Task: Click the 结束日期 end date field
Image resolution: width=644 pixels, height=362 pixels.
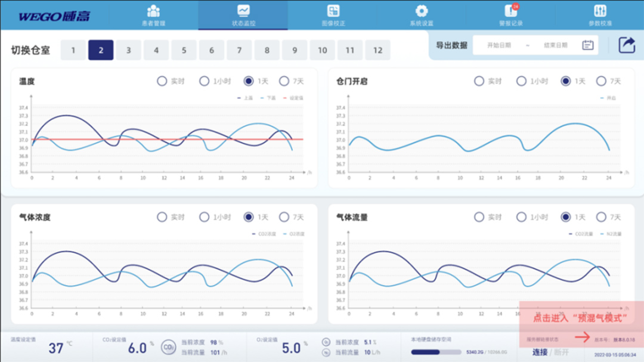Action: tap(555, 45)
